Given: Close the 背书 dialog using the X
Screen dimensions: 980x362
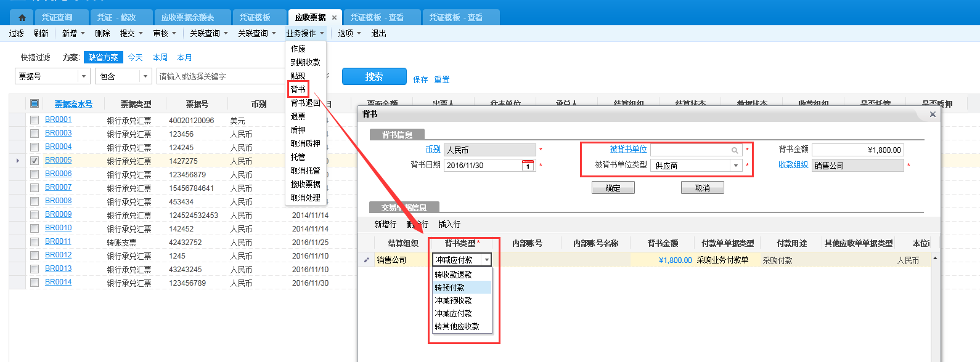Looking at the screenshot, I should (x=933, y=115).
